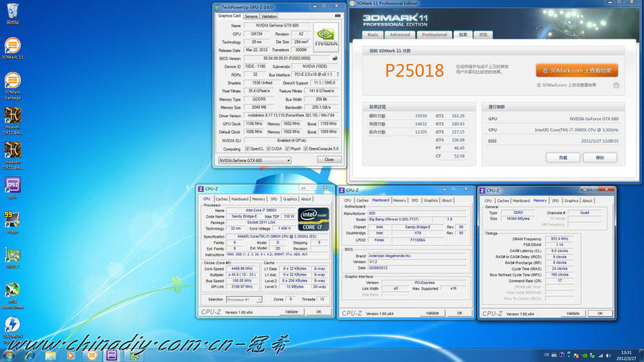Viewport: 644px width, 362px height.
Task: Tick the 3DMark.com auto-view results checkbox
Action: click(x=616, y=86)
